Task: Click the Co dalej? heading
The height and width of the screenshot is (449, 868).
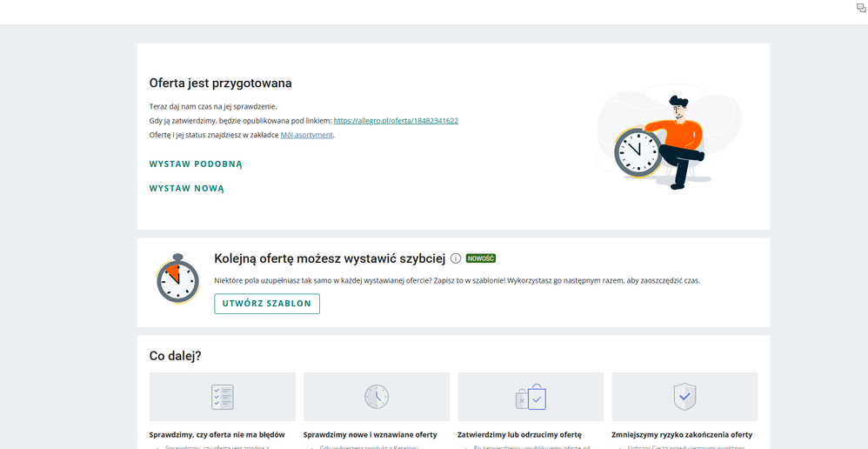Action: tap(175, 356)
